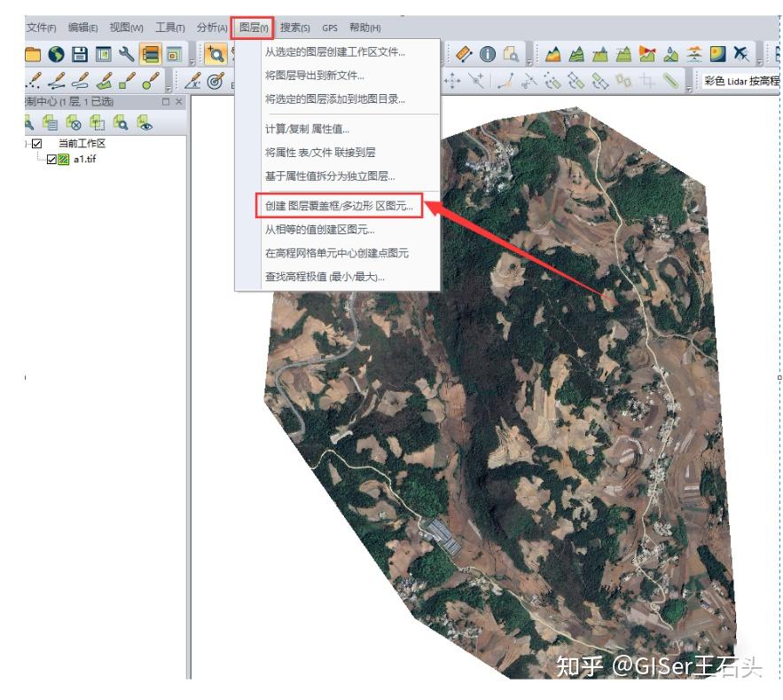Collapse the 当前工作区 tree node
Viewport: 783px width, 700px height.
pos(26,144)
